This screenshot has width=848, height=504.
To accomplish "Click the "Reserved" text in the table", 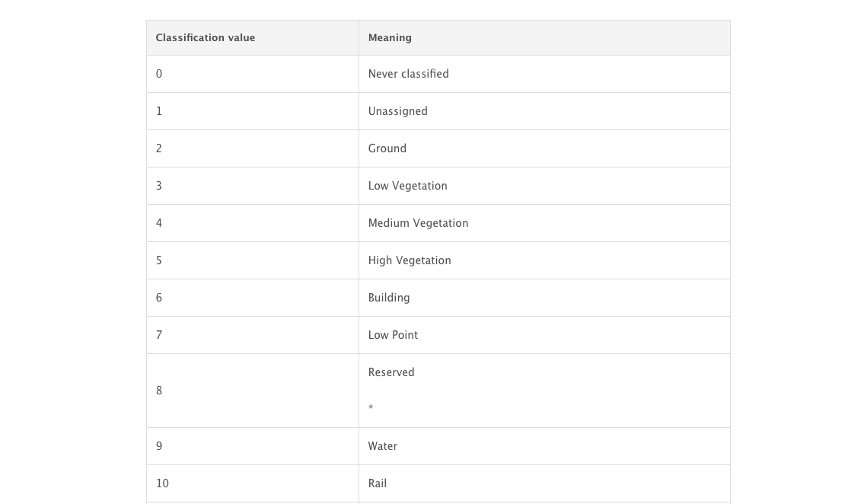I will pyautogui.click(x=391, y=372).
